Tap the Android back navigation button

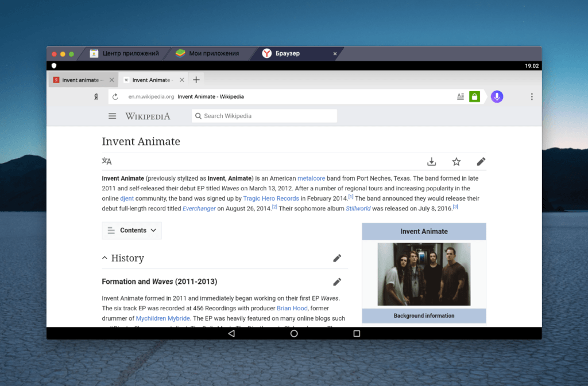(231, 333)
